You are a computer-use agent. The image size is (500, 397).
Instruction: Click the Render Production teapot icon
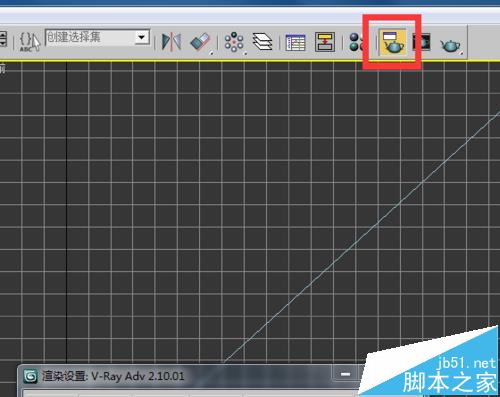[x=451, y=45]
